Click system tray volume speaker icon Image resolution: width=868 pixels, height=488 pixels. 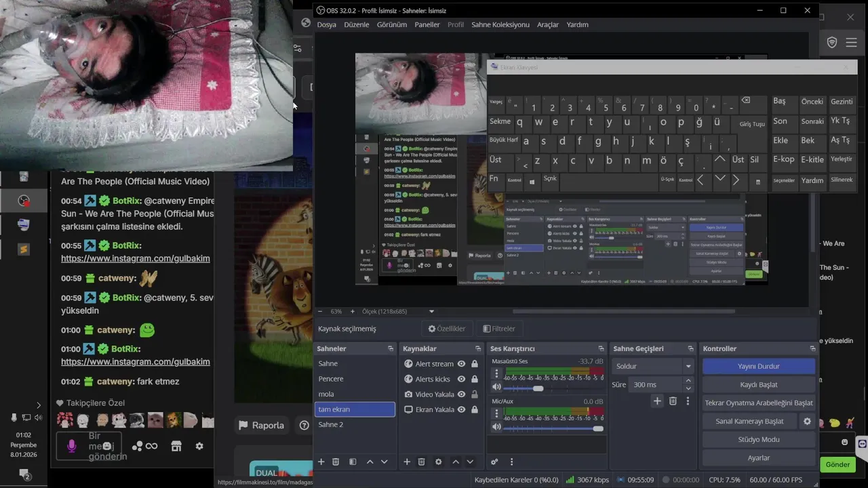(x=38, y=418)
